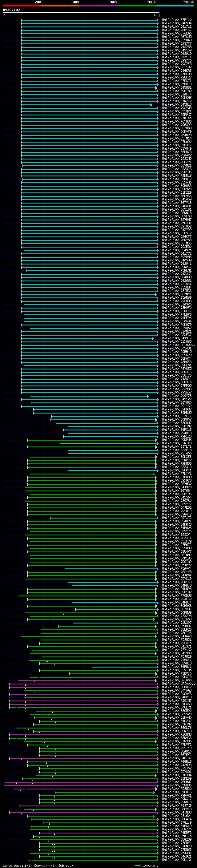This screenshot has width=197, height=868.
Task: Select UniRef100_Q39843 label
Action: (176, 40)
